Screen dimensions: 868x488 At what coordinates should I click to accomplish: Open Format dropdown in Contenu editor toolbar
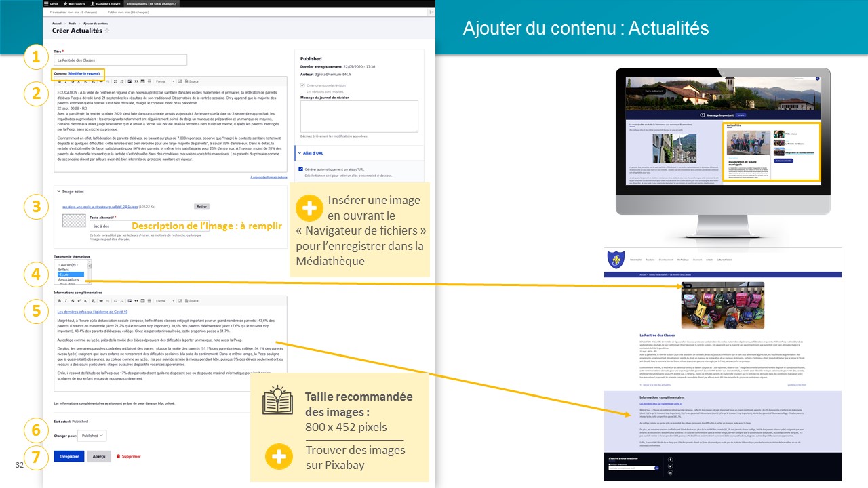163,81
